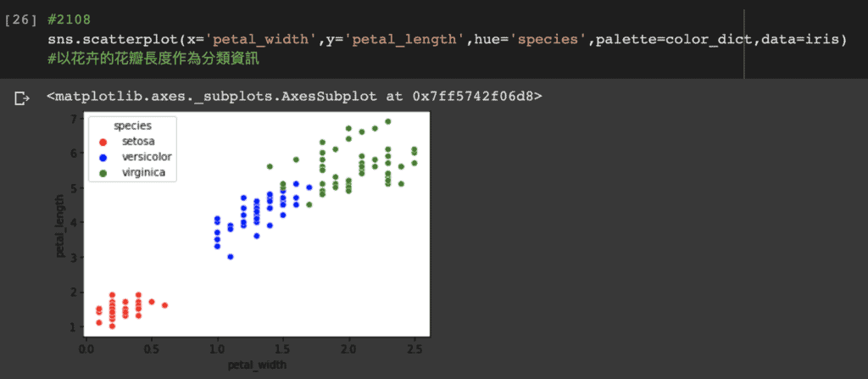Click the matplotlib AxesSubplot output text
Screen dimensions: 868x379
pyautogui.click(x=294, y=97)
